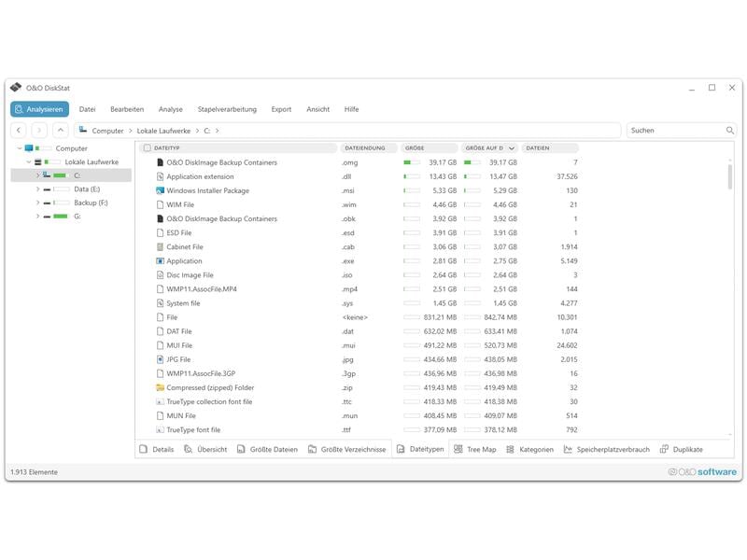Viewport: 747px width, 560px height.
Task: Switch to the Größte Verzeichnisse tab
Action: click(x=346, y=449)
